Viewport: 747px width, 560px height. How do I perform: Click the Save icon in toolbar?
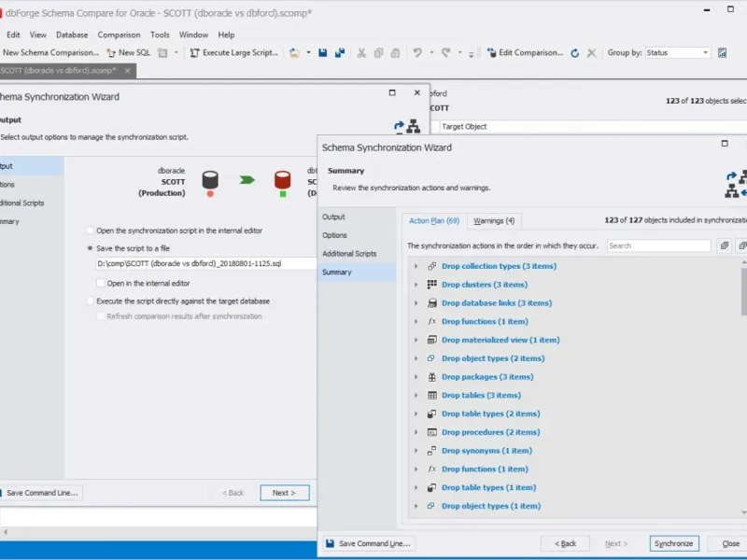(322, 53)
